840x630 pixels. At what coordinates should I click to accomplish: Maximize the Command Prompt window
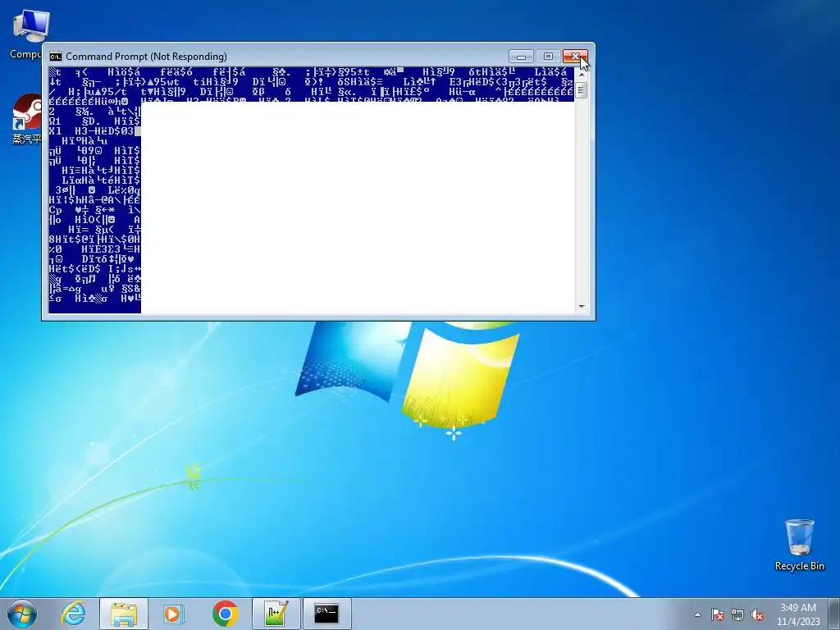[548, 57]
